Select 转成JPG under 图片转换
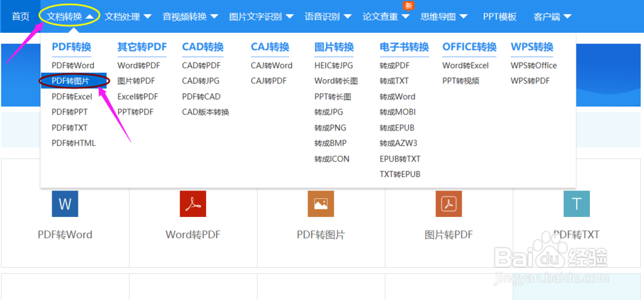This screenshot has height=300, width=644. pos(328,112)
